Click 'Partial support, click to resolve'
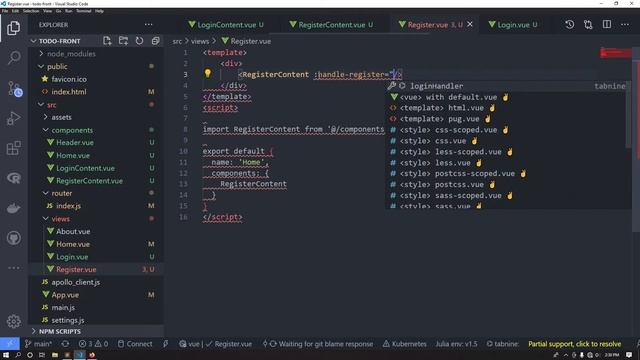640x360 pixels. click(x=575, y=344)
